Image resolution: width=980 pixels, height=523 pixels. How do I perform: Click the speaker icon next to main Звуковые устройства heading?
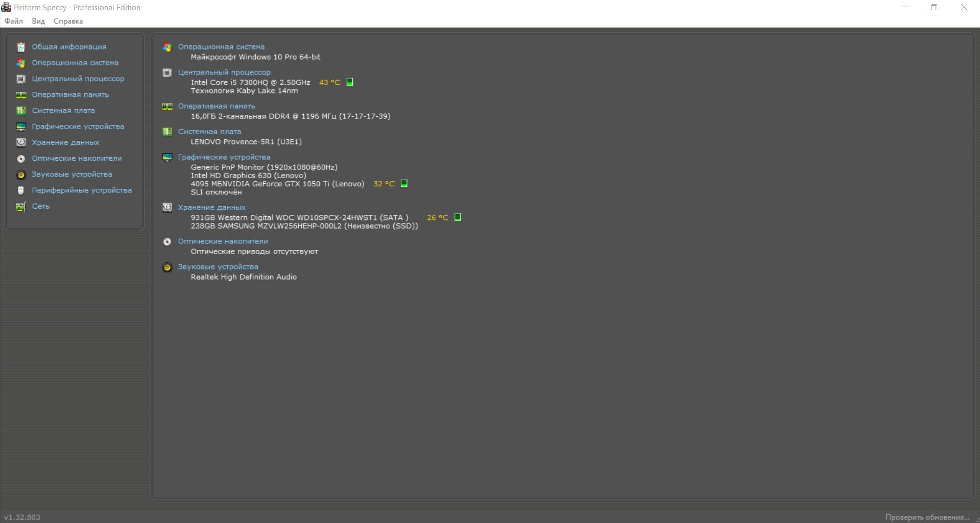[x=167, y=267]
